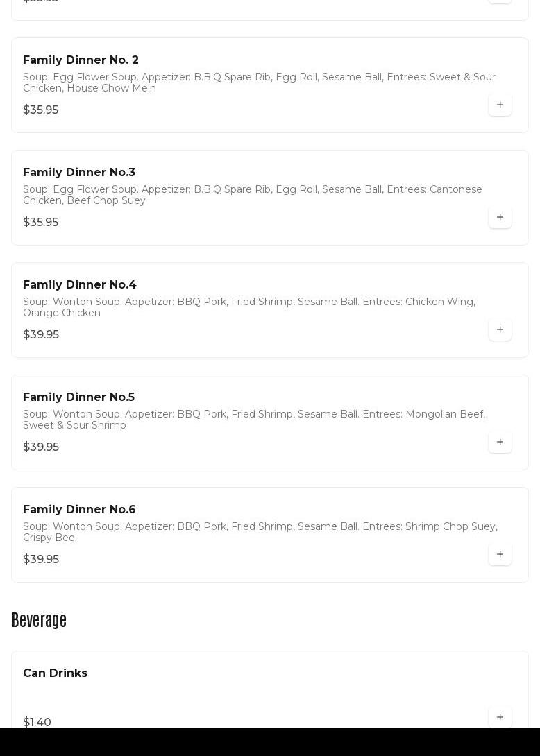Add Family Dinner No.5 to cart
Screen dimensions: 540x756
coord(500,443)
